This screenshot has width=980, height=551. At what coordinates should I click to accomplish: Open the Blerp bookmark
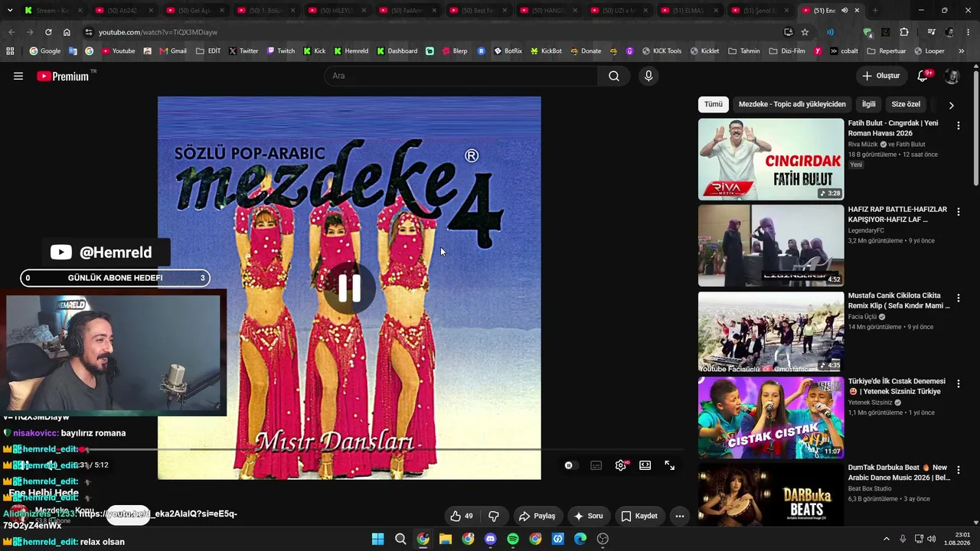point(454,51)
